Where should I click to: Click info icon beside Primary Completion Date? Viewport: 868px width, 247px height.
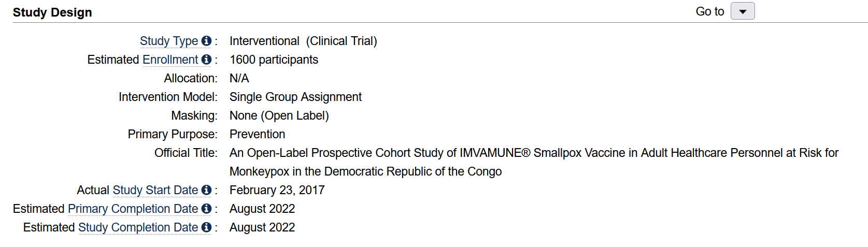[206, 209]
